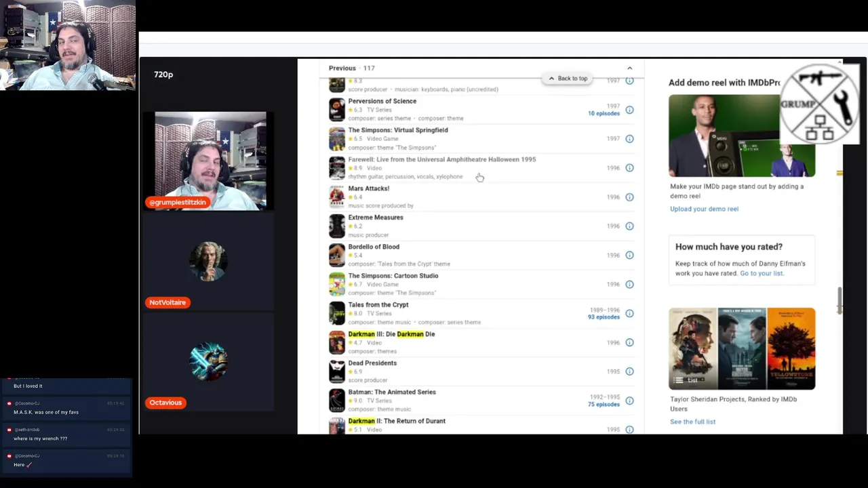Expand 93 episodes for Tales from the Crypt
This screenshot has height=488, width=868.
click(604, 317)
